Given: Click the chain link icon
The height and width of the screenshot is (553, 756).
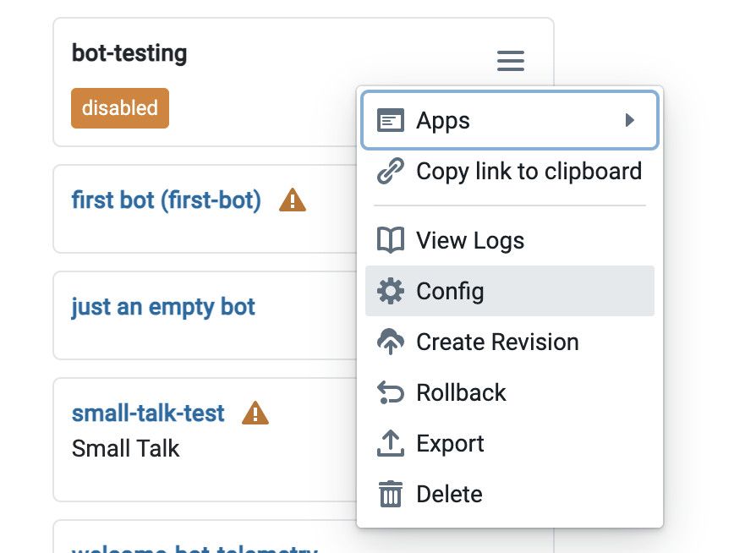Looking at the screenshot, I should (x=390, y=172).
